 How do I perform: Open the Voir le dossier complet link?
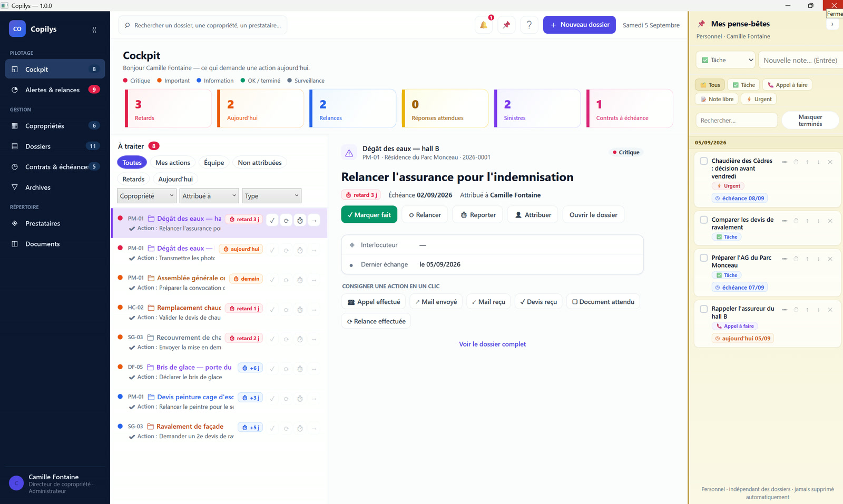(493, 344)
